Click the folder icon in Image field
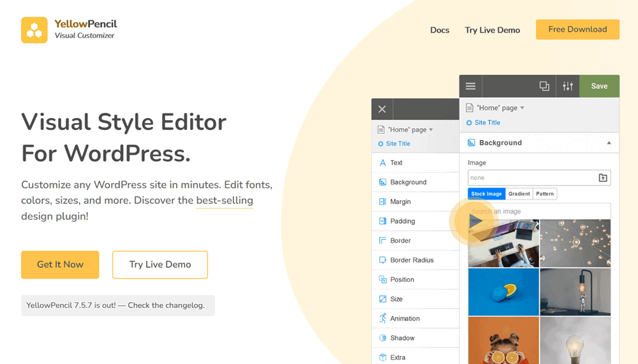Image resolution: width=638 pixels, height=364 pixels. [603, 178]
